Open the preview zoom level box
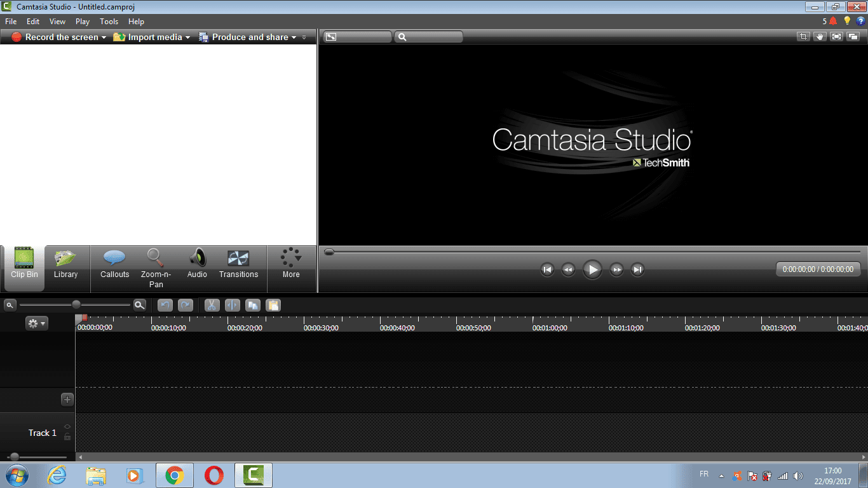Image resolution: width=868 pixels, height=488 pixels. tap(428, 37)
